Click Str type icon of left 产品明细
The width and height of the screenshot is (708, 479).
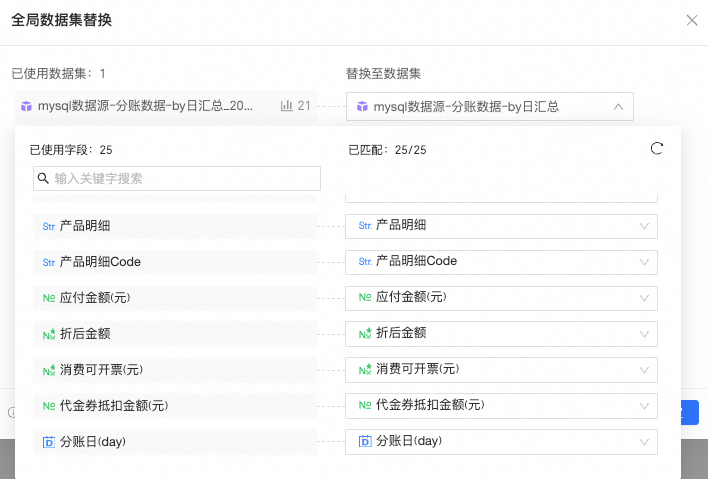coord(49,227)
